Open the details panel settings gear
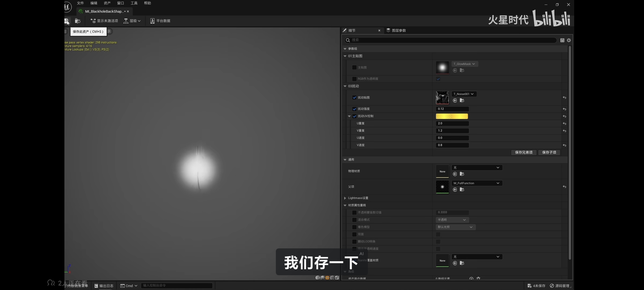The image size is (644, 290). pos(569,40)
